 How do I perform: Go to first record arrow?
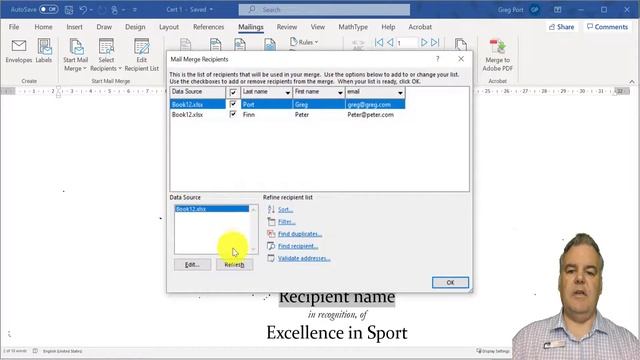379,42
